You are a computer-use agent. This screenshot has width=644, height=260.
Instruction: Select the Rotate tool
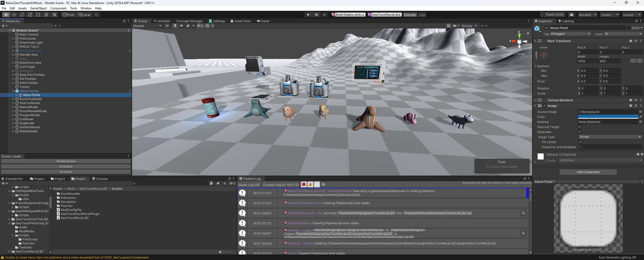coord(22,15)
